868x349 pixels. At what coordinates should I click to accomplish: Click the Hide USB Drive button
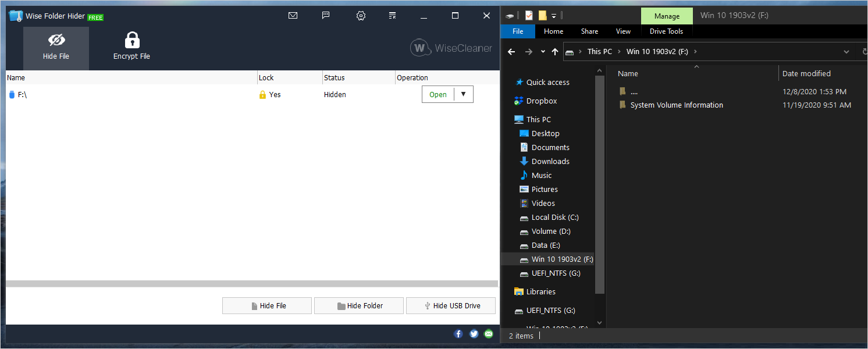coord(450,305)
